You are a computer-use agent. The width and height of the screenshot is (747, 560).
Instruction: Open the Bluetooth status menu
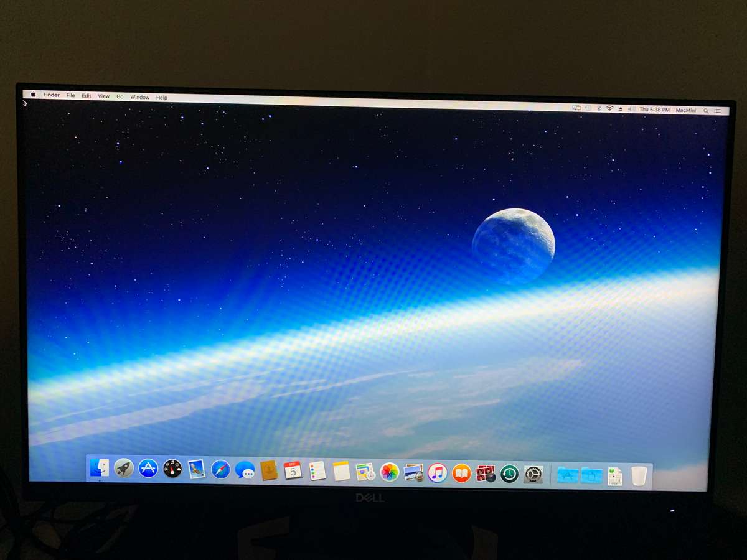599,108
